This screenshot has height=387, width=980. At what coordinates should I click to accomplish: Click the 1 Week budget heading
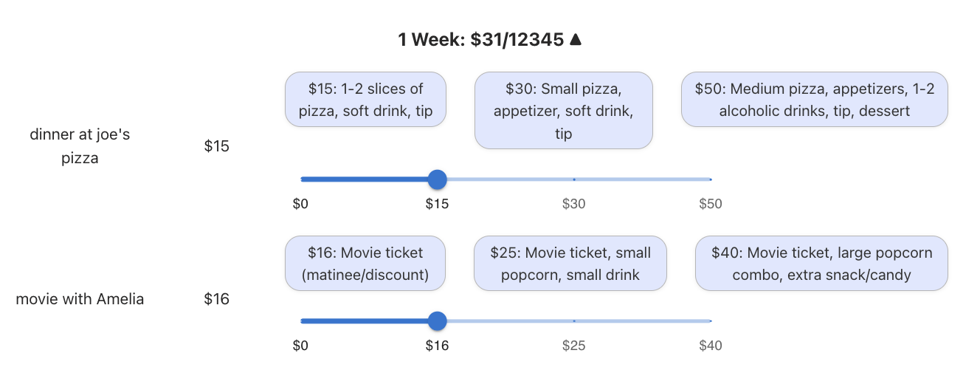coord(483,40)
